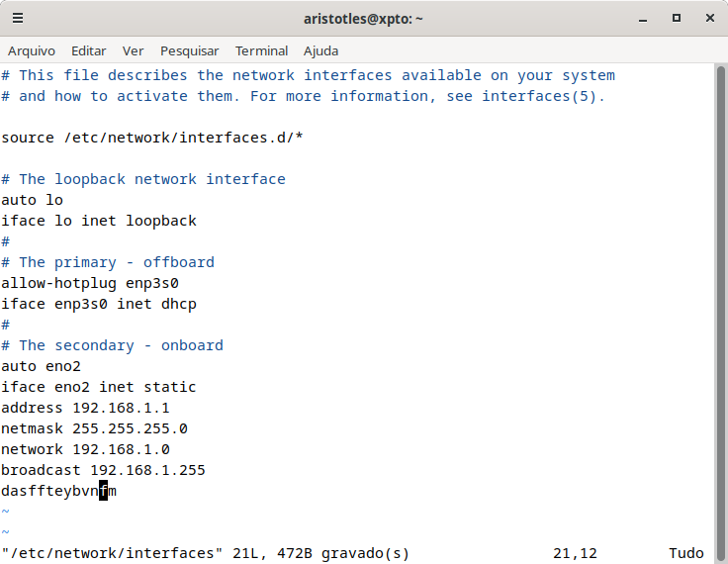
Task: Click the window title 'aristotles@xpto: ~'
Action: coord(363,19)
